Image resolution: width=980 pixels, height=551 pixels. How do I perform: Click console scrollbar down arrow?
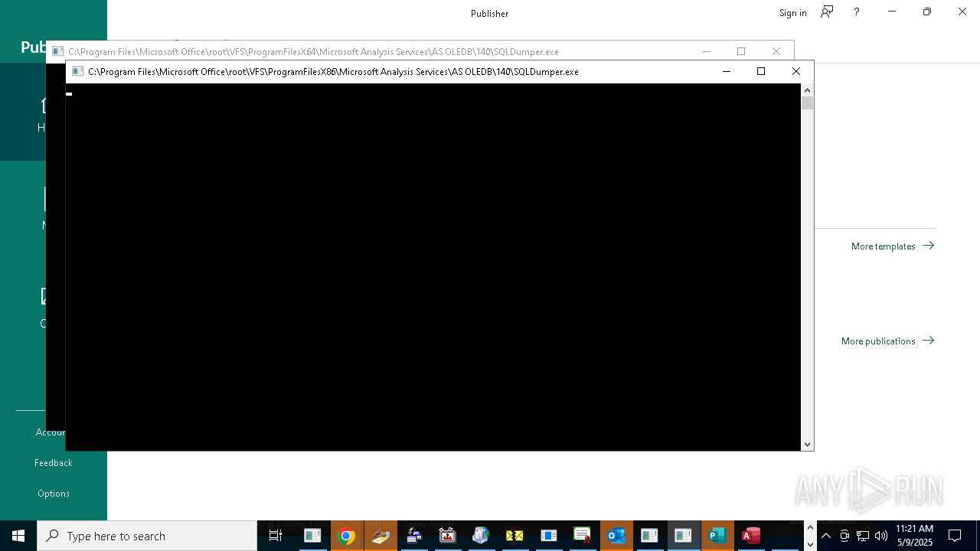807,444
